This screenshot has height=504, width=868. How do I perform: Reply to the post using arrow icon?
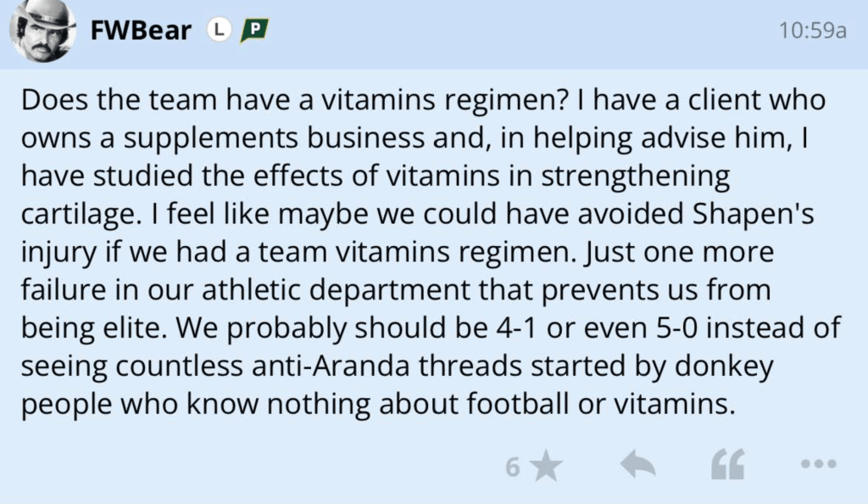click(x=639, y=464)
